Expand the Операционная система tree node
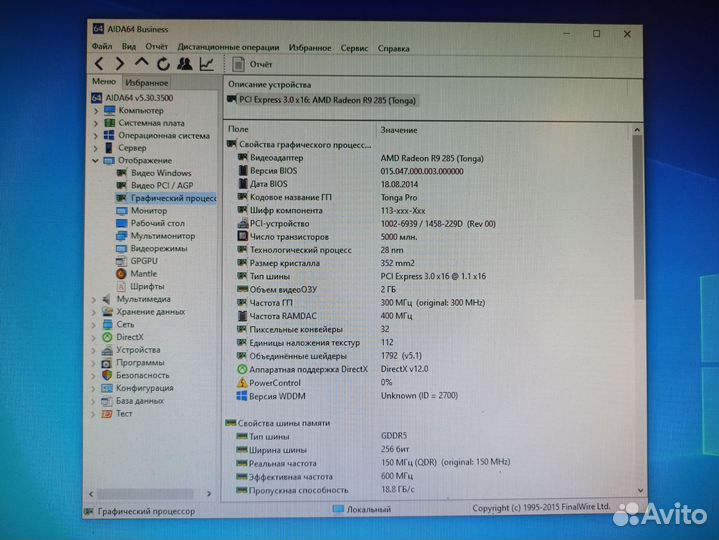Viewport: 719px width, 540px height. [x=96, y=136]
